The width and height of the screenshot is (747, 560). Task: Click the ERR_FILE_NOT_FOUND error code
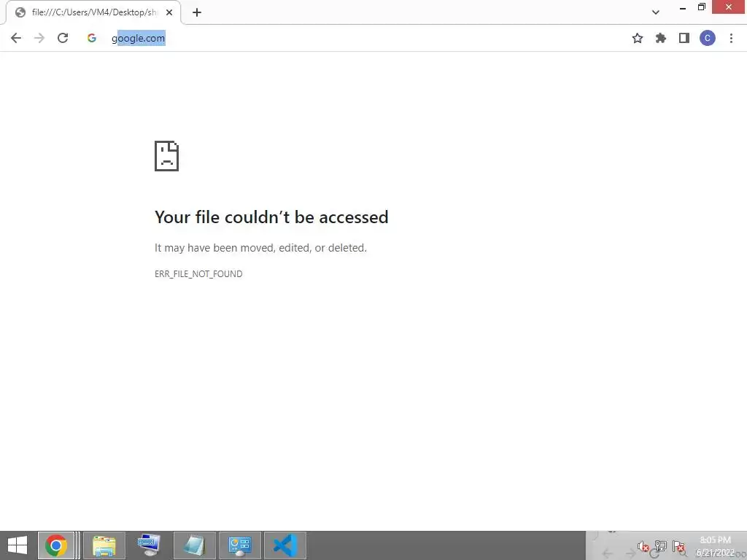(x=198, y=274)
